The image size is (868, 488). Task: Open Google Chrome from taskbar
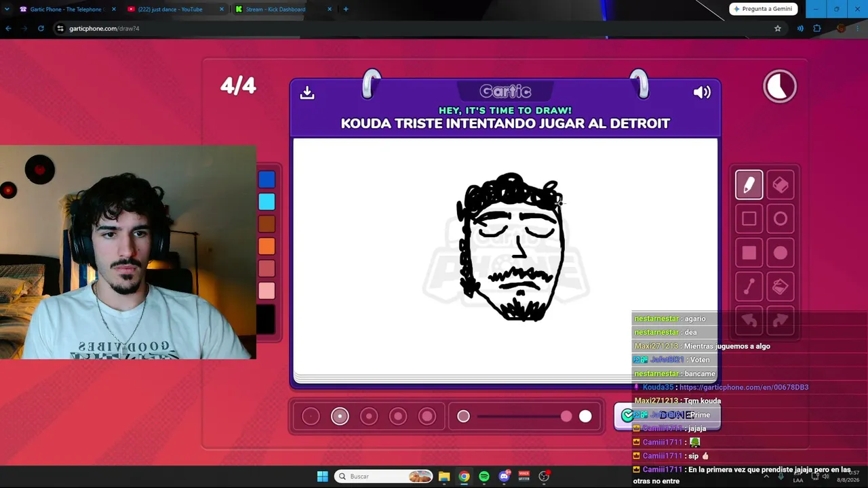[x=464, y=476]
